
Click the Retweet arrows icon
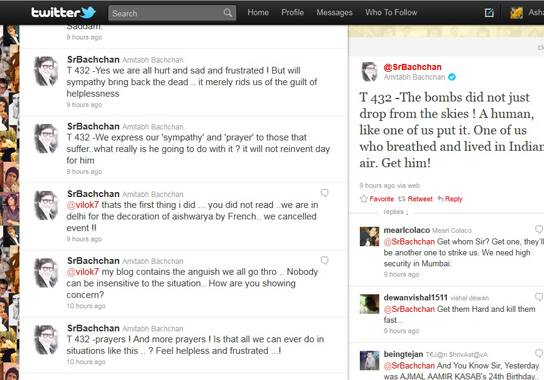(x=401, y=199)
